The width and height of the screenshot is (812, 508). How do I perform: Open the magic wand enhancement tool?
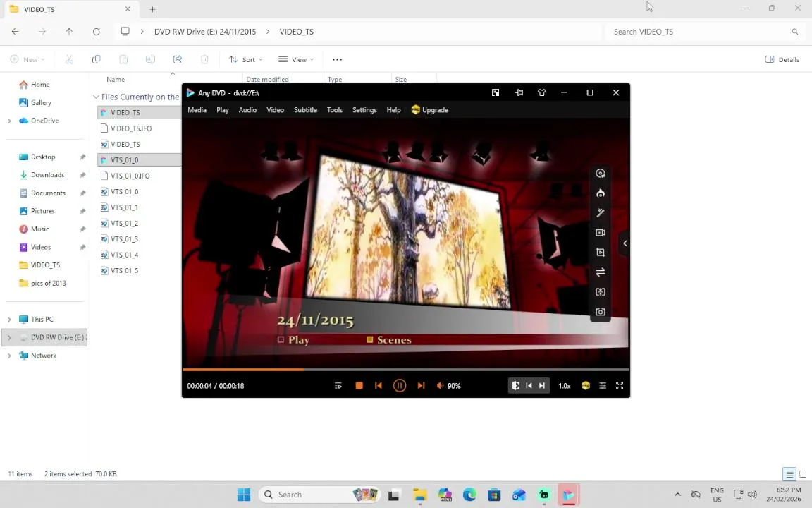pos(601,213)
